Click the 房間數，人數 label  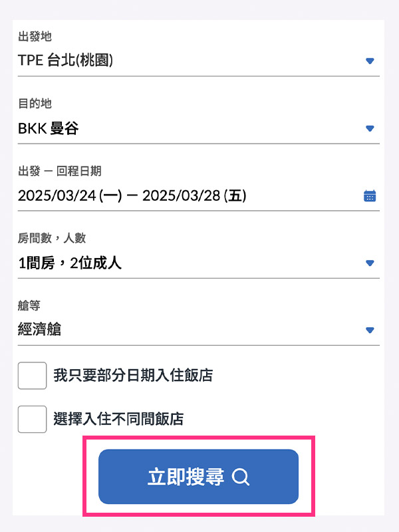pyautogui.click(x=52, y=237)
